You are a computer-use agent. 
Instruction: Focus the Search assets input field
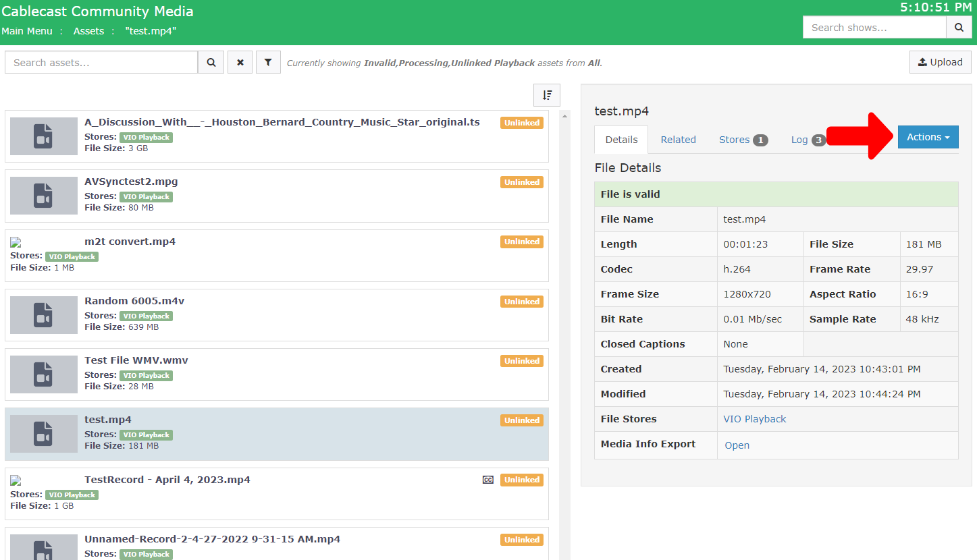click(x=101, y=62)
